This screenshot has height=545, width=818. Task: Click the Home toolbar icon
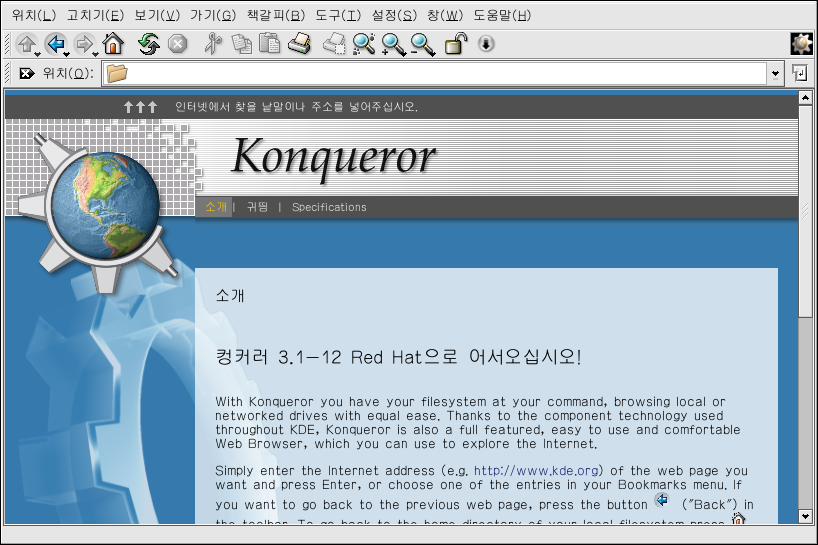coord(113,43)
